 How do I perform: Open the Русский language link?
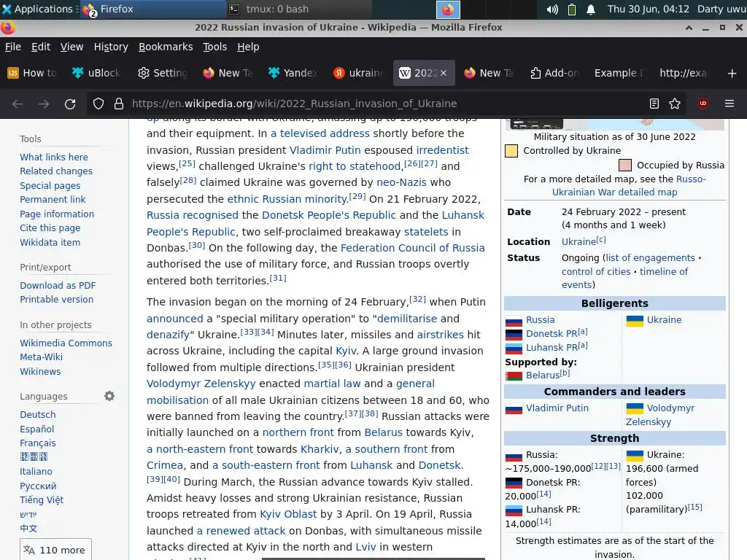(38, 486)
